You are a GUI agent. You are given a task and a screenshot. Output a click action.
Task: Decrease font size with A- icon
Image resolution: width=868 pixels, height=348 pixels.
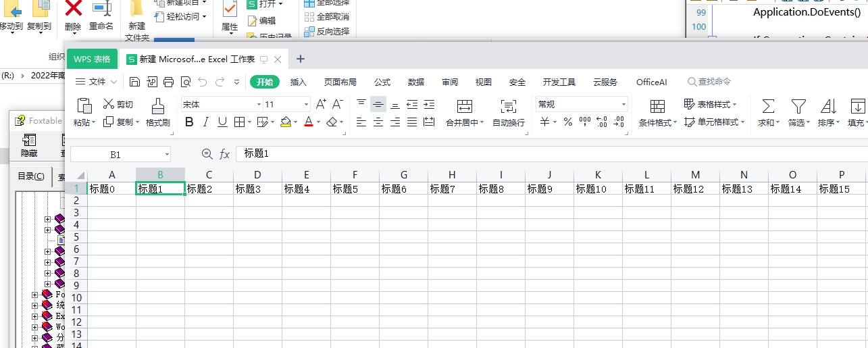[338, 104]
